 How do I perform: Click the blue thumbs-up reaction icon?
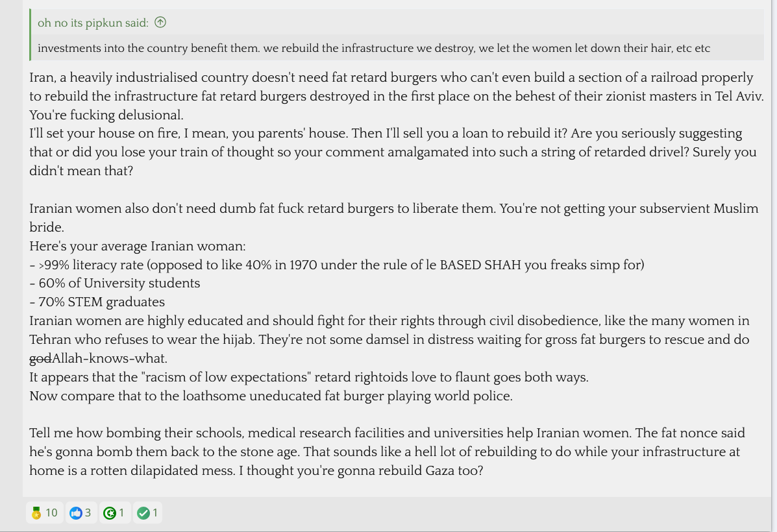77,513
